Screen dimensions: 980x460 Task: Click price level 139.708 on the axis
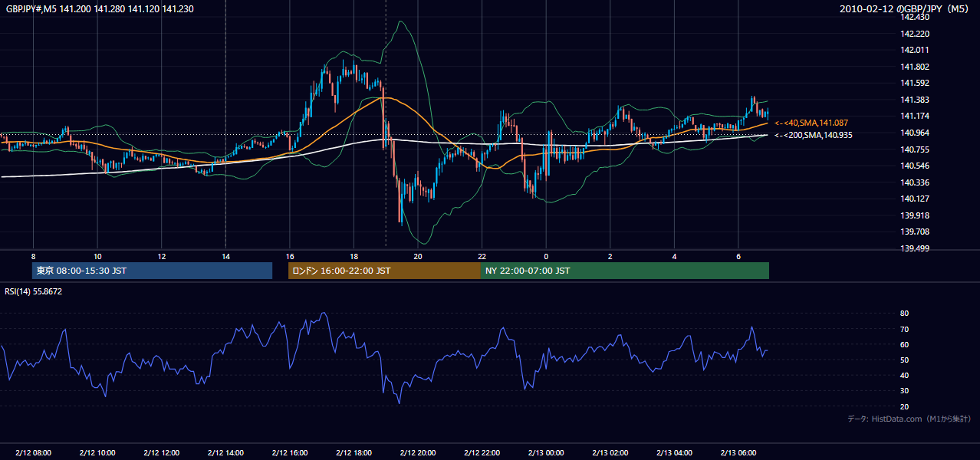click(916, 232)
